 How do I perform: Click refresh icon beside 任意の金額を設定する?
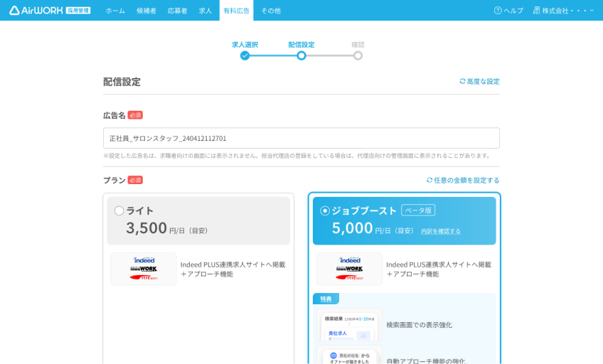(429, 180)
